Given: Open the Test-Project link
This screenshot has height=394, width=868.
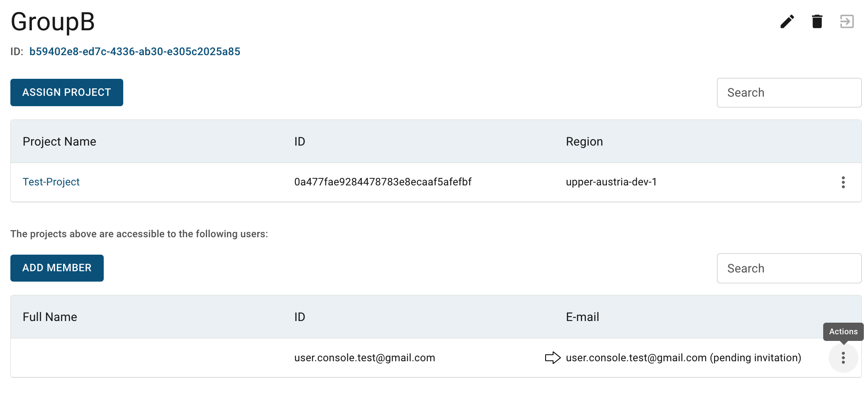Looking at the screenshot, I should click(x=51, y=182).
